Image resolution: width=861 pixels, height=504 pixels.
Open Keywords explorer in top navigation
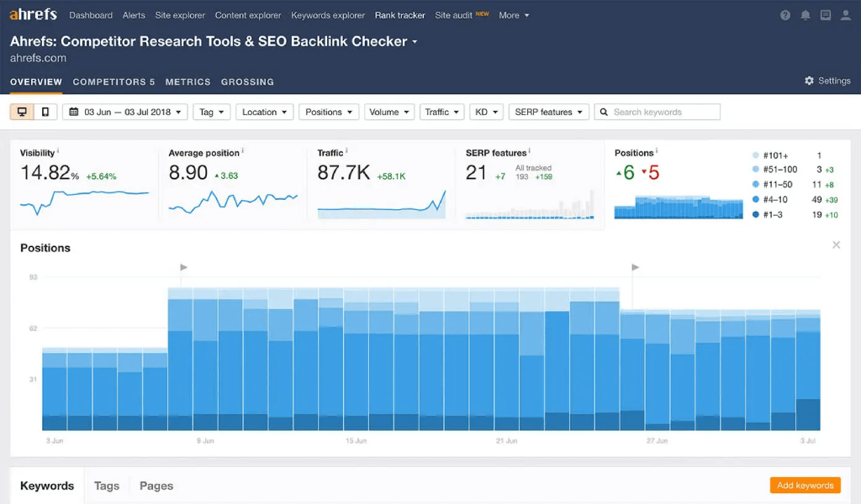tap(328, 15)
